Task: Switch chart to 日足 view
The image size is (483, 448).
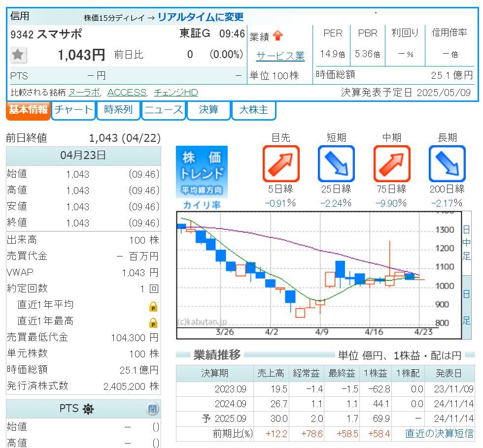Action: click(466, 307)
